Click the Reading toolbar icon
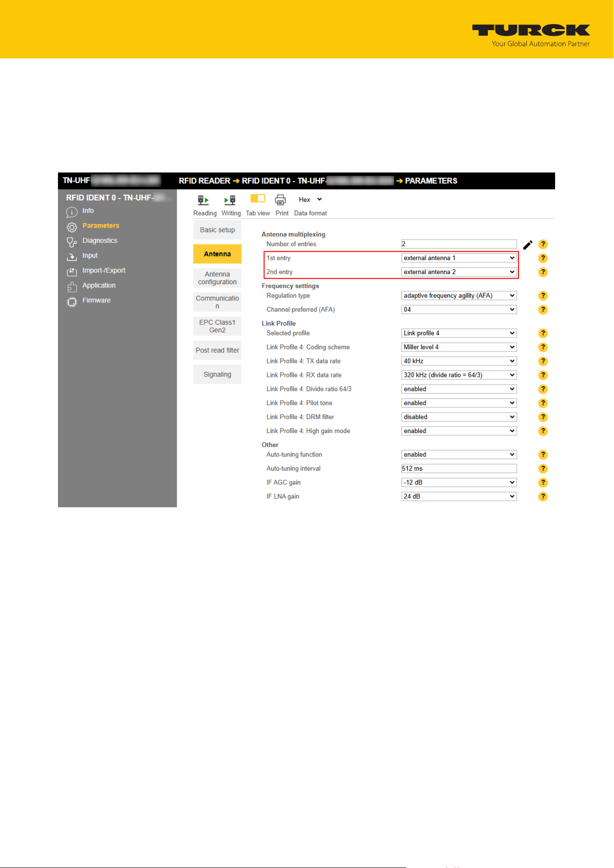The image size is (614, 868). click(203, 200)
